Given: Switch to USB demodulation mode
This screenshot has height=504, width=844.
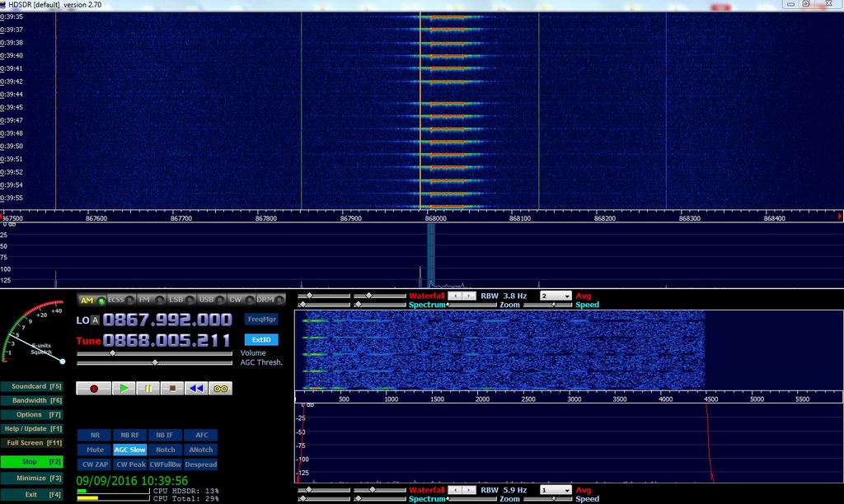Looking at the screenshot, I should click(206, 301).
